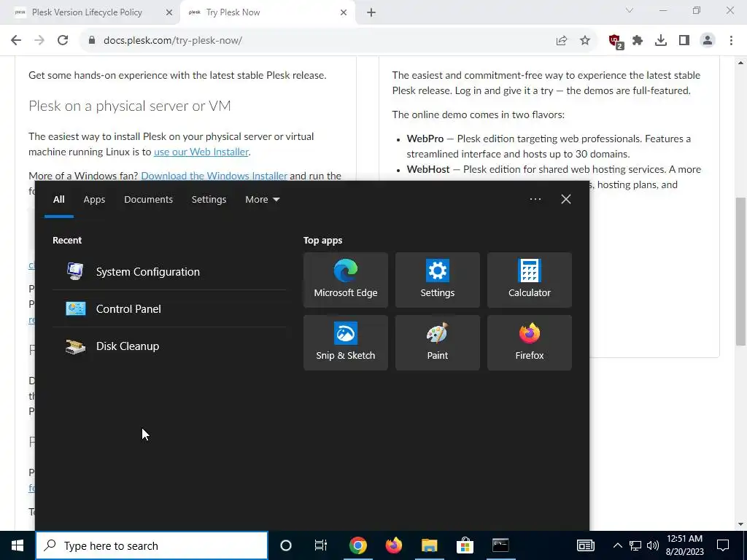Click the Type here to search box
The image size is (747, 560).
[x=152, y=545]
